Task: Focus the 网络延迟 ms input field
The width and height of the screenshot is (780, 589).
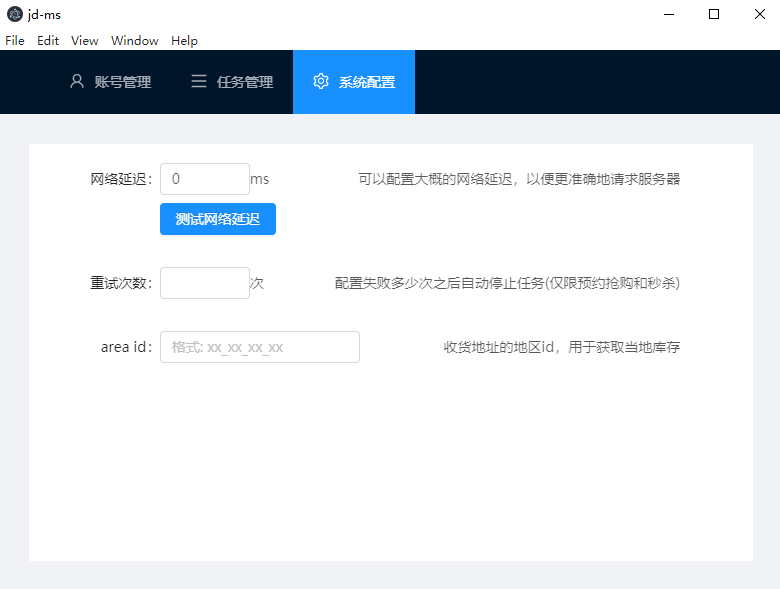Action: 204,179
